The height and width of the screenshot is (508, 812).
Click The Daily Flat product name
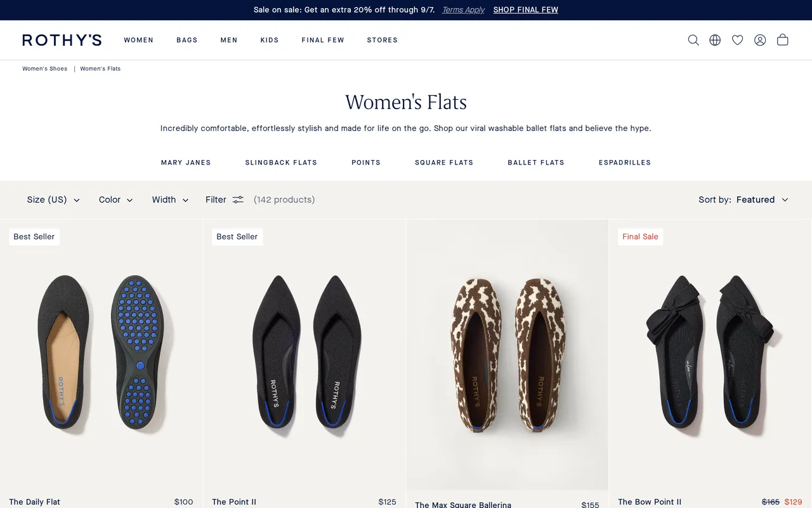point(35,502)
